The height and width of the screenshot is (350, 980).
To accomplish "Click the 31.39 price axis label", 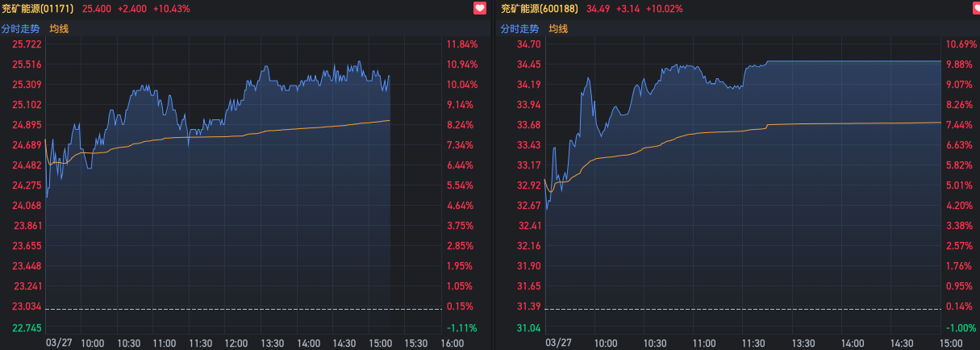I will coord(528,306).
